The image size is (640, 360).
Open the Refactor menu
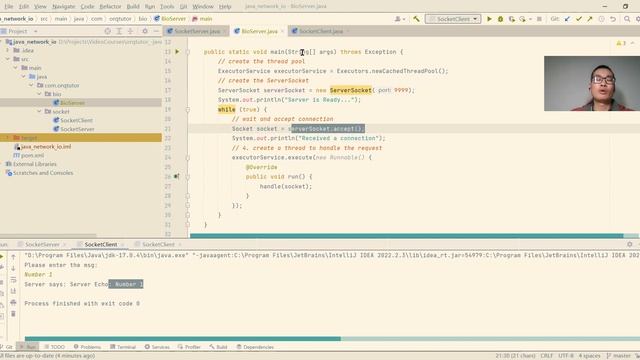[110, 7]
